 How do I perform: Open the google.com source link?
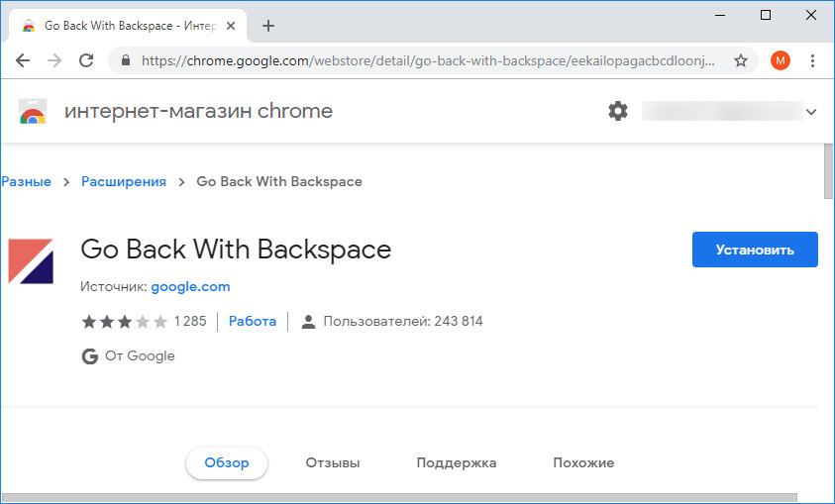(x=190, y=287)
